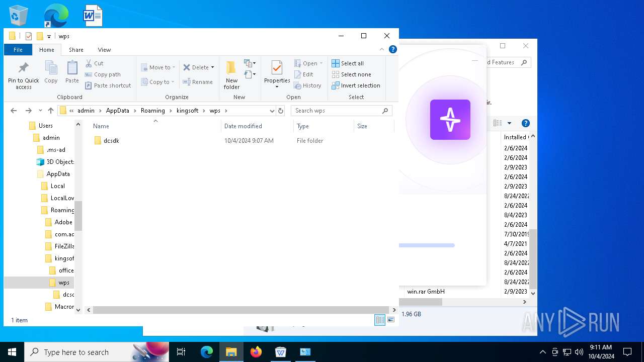Open Quick Access Toolbar customize dropdown
The width and height of the screenshot is (644, 362).
(49, 36)
